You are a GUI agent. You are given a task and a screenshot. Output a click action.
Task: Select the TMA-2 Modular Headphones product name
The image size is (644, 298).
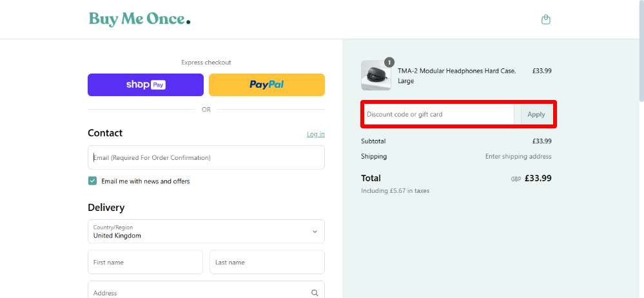click(456, 75)
